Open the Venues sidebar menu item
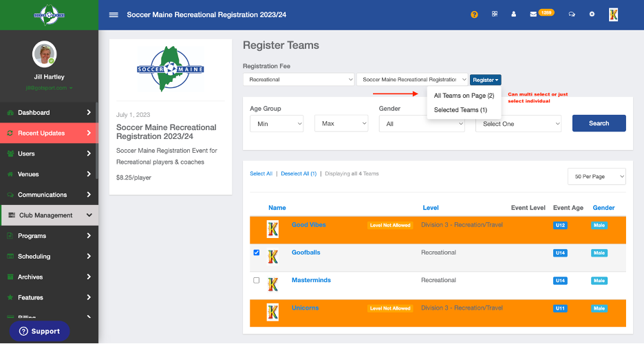The image size is (644, 344). coord(50,174)
